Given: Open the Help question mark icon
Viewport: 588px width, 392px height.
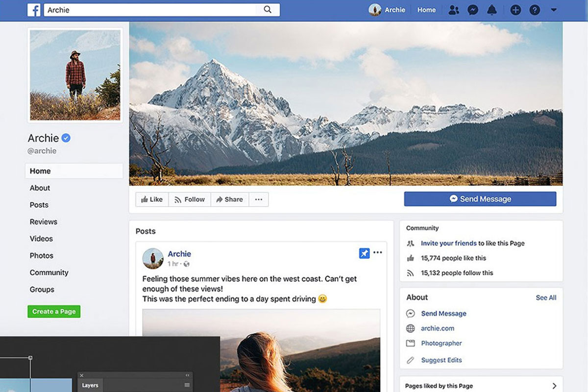Looking at the screenshot, I should (x=535, y=10).
